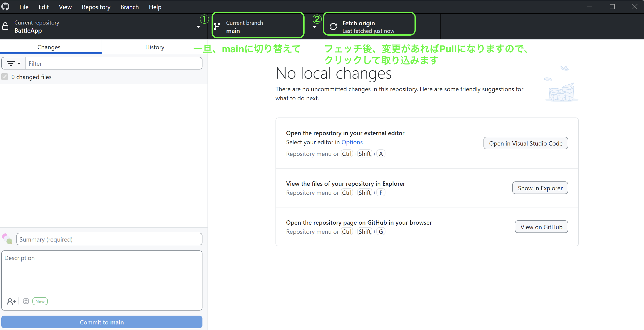This screenshot has height=330, width=644.
Task: Expand the Current repository dropdown arrow
Action: coord(198,27)
